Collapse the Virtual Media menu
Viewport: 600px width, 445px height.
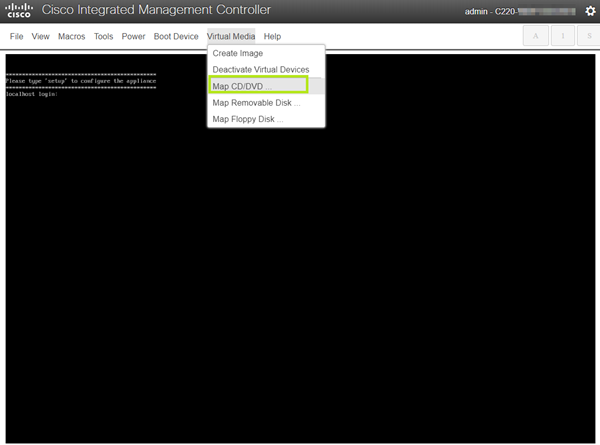[231, 36]
